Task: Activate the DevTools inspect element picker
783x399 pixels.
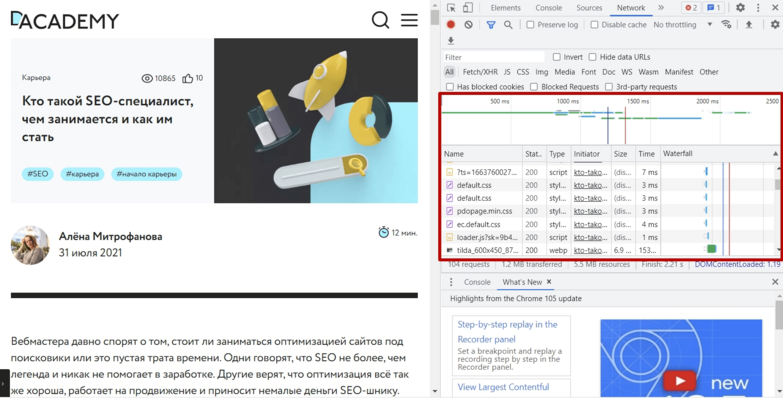Action: pos(451,7)
